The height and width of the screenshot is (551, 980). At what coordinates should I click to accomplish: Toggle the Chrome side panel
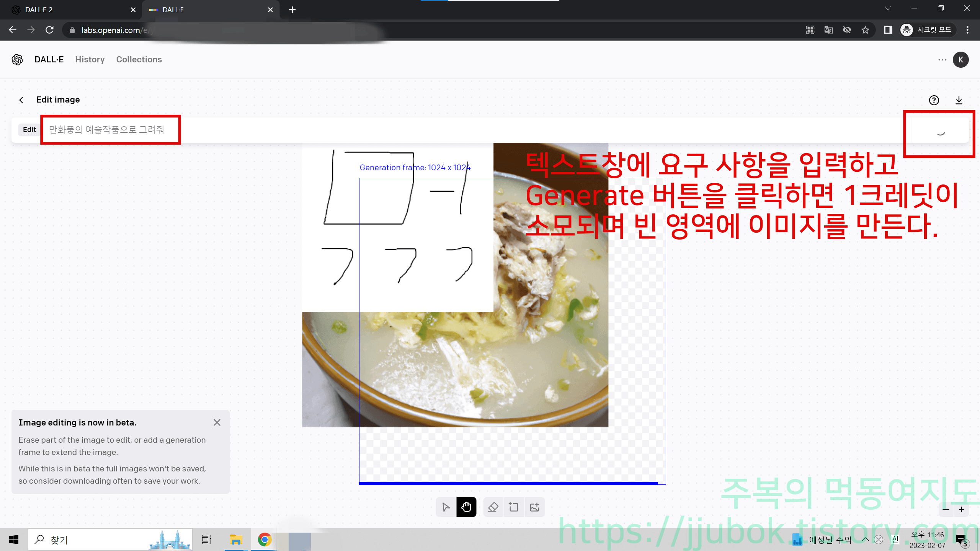click(888, 29)
